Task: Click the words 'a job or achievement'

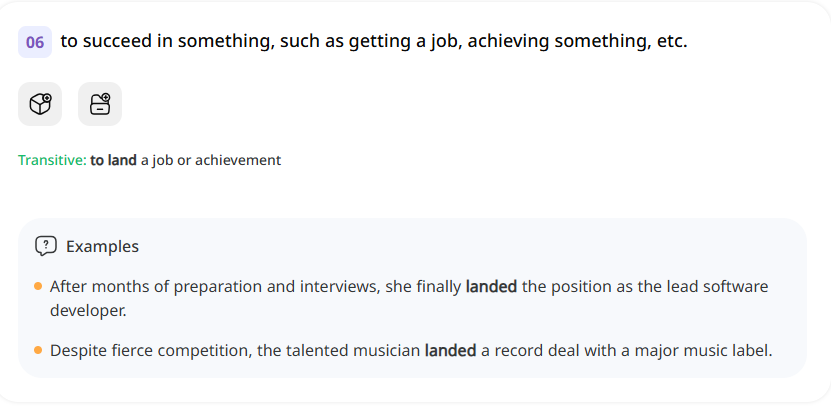Action: [211, 160]
